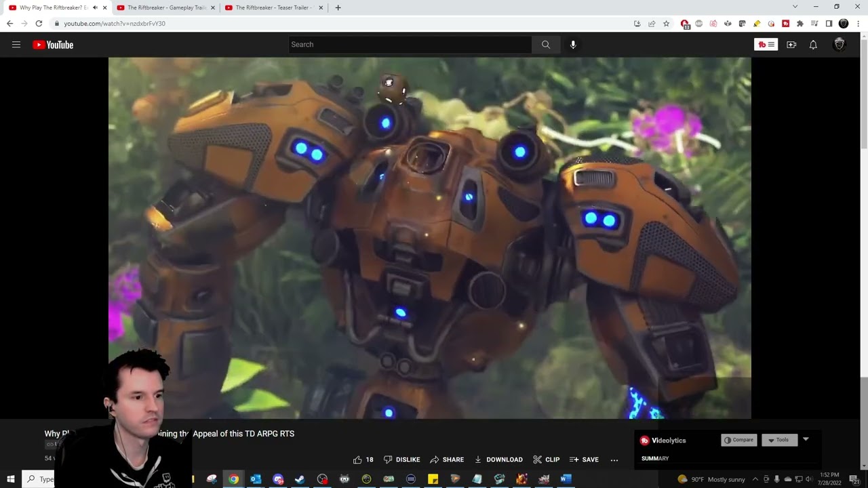Click the Videolytics SUMMARY heading
Screen dimensions: 868x488
(655, 459)
